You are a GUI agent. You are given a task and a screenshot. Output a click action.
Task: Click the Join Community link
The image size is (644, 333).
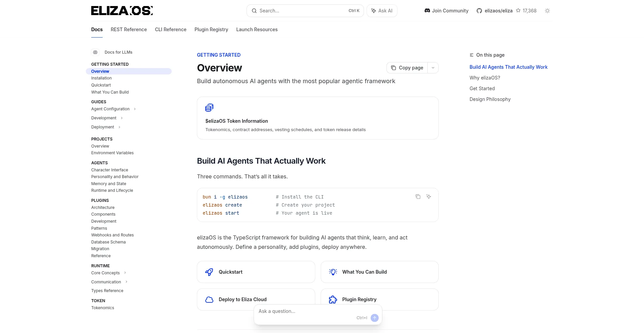[x=446, y=11]
